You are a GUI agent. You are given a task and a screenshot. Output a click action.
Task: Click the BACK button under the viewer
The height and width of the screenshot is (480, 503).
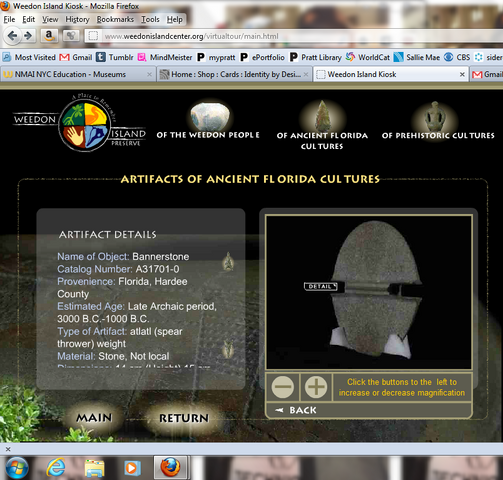coord(296,410)
